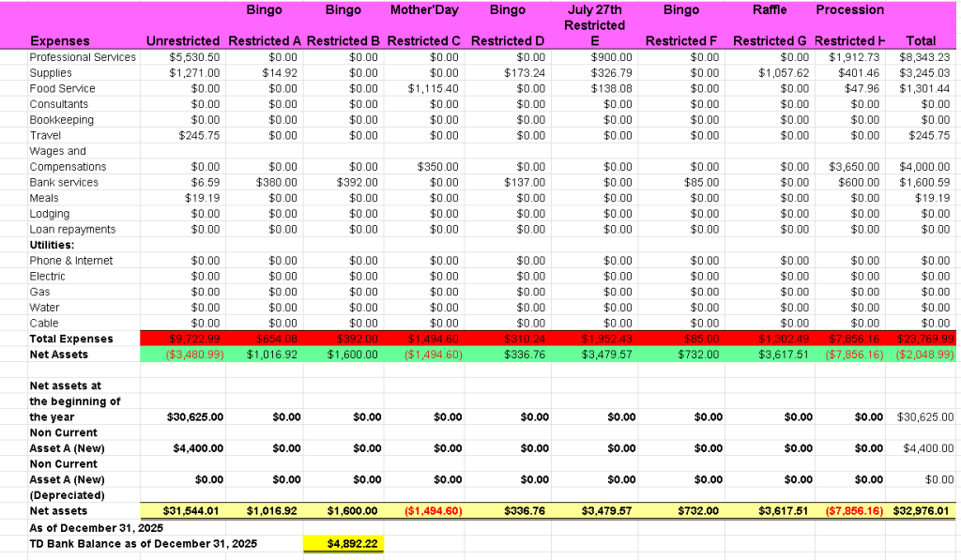This screenshot has height=560, width=961.
Task: Select the red $9,722.99 total expenses cell
Action: [195, 339]
